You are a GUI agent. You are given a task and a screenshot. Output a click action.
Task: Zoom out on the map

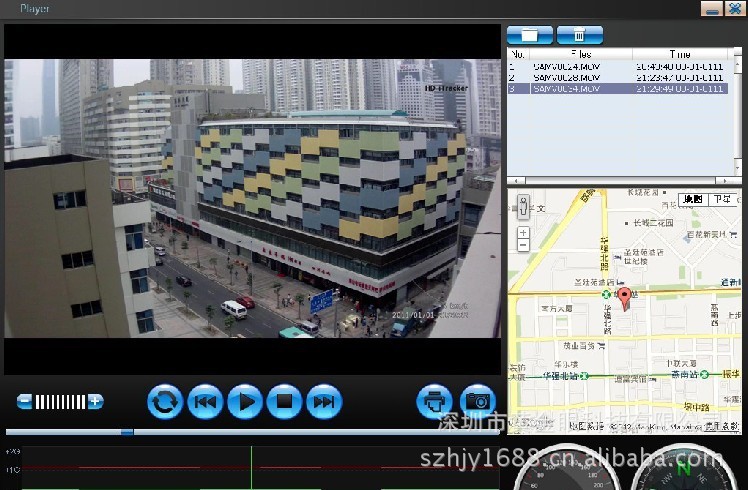(523, 245)
